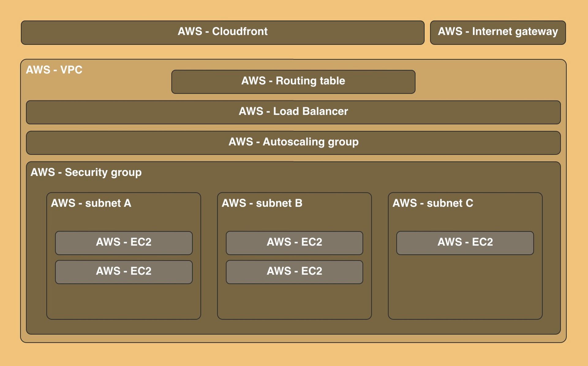Click the AWS - subnet B label
The width and height of the screenshot is (588, 366).
coord(262,203)
